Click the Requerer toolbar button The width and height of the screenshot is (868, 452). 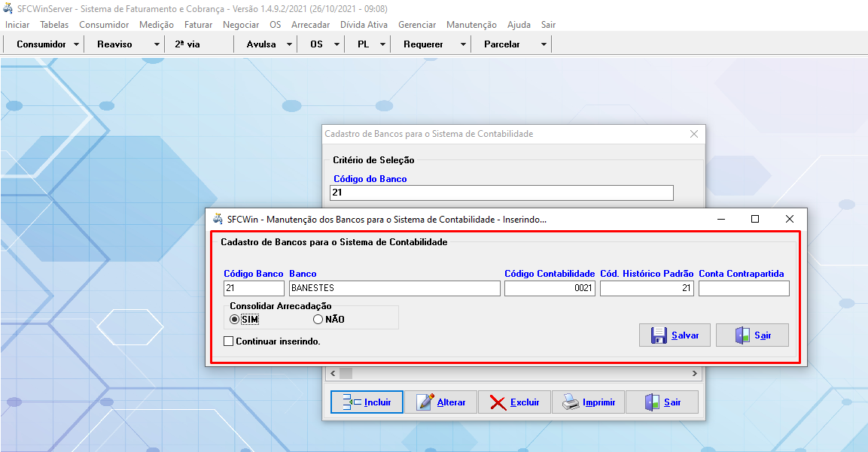pos(423,44)
